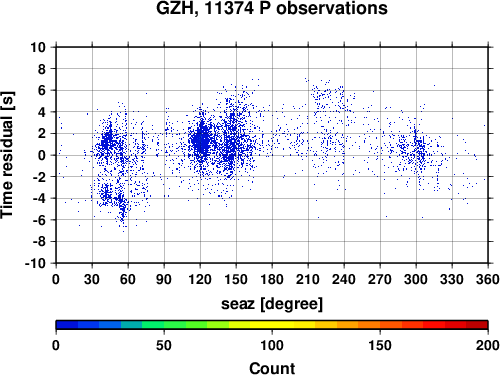Click the dark blue colorbar segment near 0
This screenshot has width=500, height=375.
[x=67, y=325]
